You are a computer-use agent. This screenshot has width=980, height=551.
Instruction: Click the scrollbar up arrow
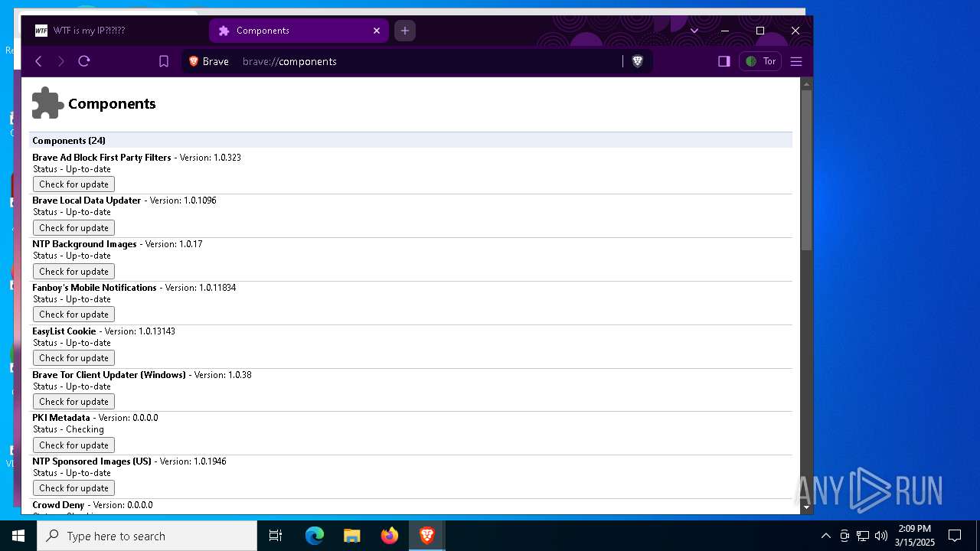click(806, 83)
